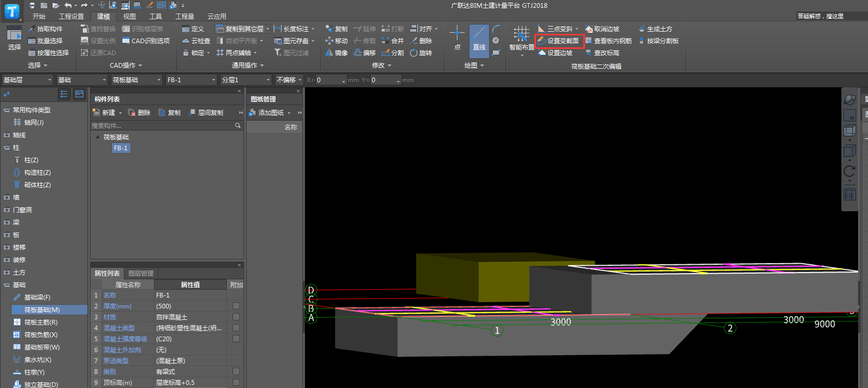Screen dimensions: 868x388
Task: Click 设置边坡 set side slope
Action: click(x=555, y=53)
